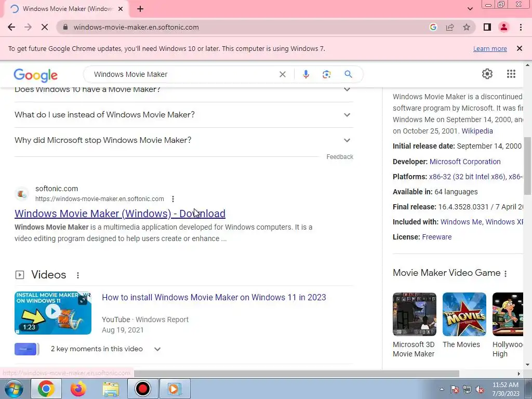Viewport: 532px width, 399px height.
Task: Play the Install Movie Maker video thumbnail
Action: click(53, 313)
